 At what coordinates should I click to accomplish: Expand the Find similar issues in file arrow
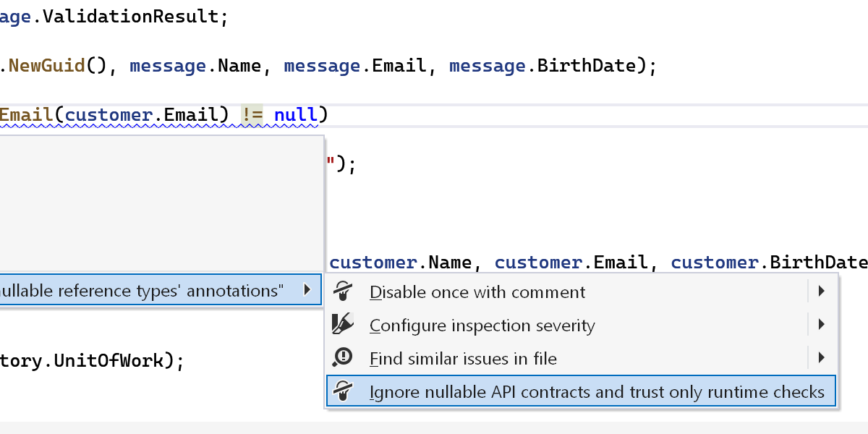[821, 358]
